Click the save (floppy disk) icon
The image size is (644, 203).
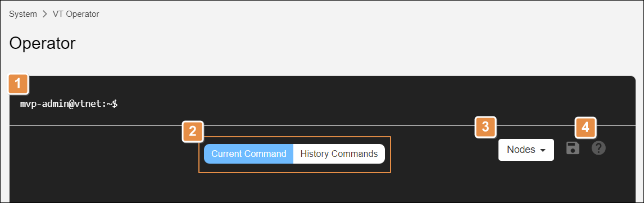(573, 148)
